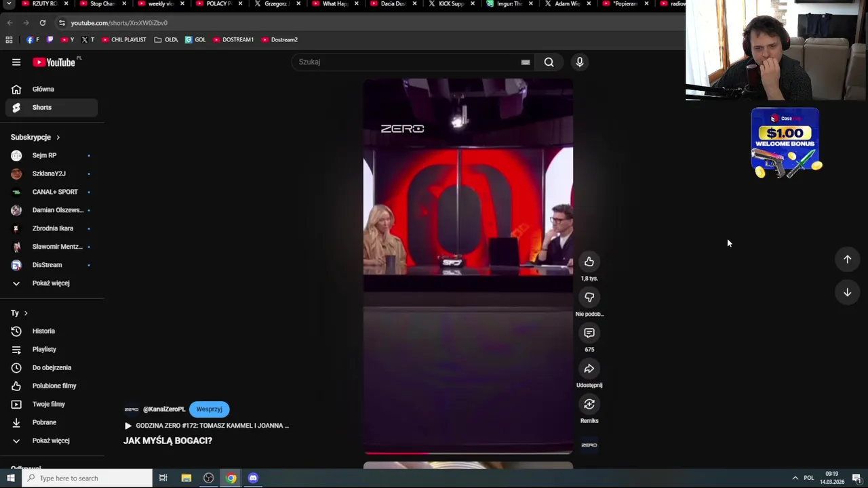The height and width of the screenshot is (488, 868).
Task: Like this Short with the thumbs up
Action: (x=589, y=262)
